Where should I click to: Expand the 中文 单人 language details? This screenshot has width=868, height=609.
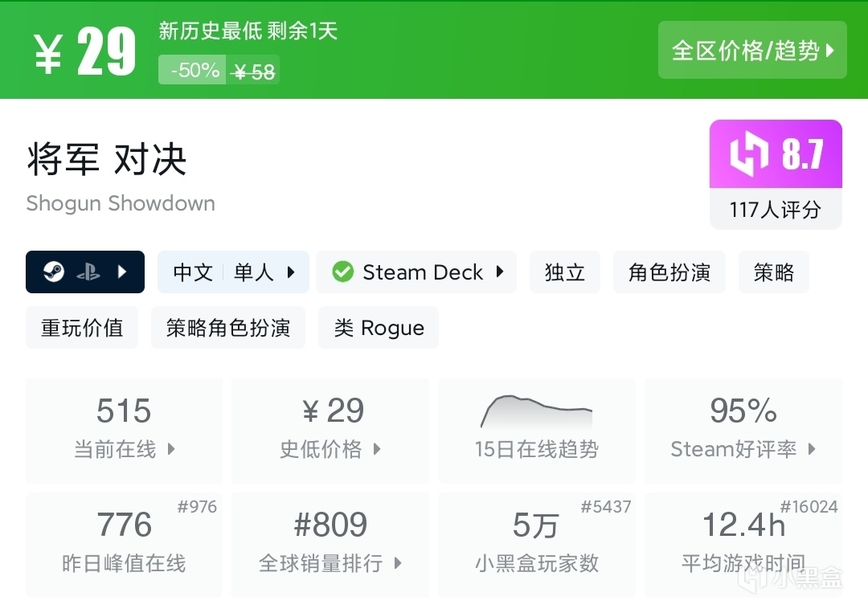click(x=233, y=272)
